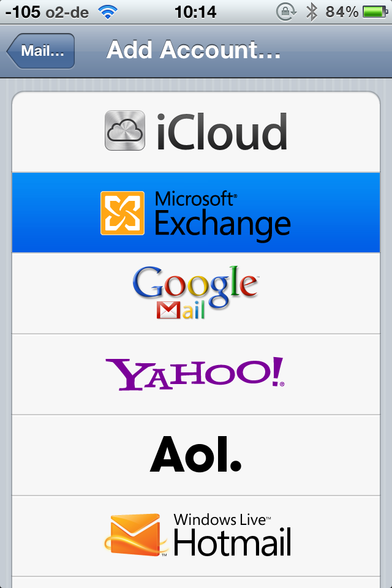Select the Yahoo! account type

coord(196,374)
